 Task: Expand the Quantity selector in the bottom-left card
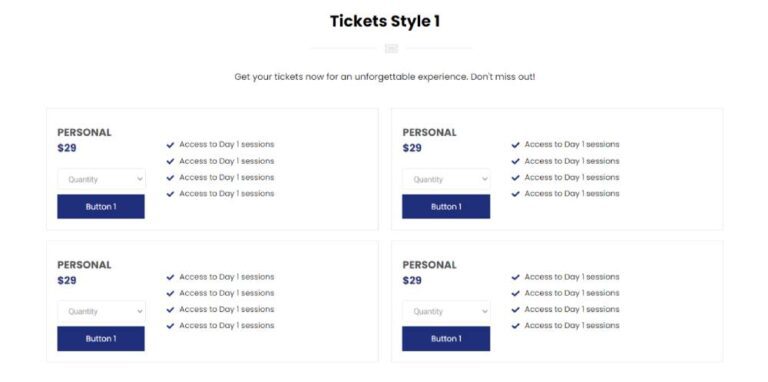[101, 311]
